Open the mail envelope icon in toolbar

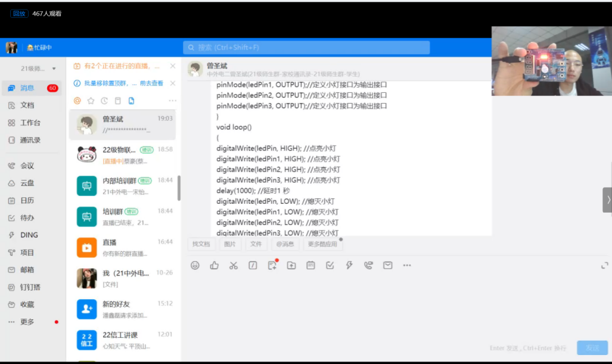pyautogui.click(x=387, y=265)
